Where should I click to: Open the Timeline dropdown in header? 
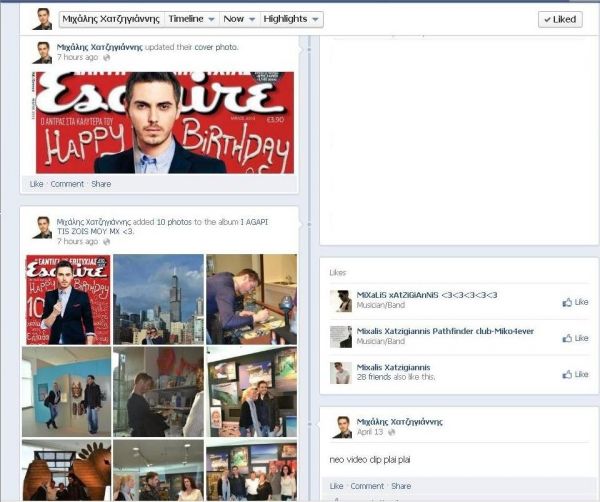point(191,19)
